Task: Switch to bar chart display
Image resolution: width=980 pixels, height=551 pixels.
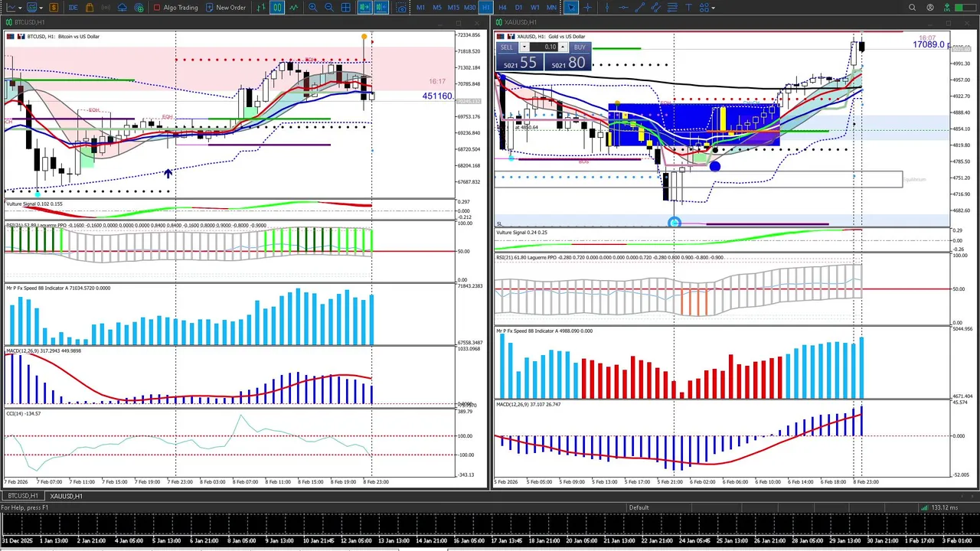Action: [x=261, y=8]
